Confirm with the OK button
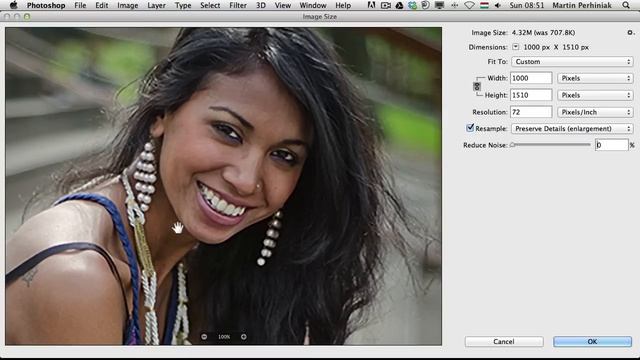640x360 pixels. tap(592, 342)
